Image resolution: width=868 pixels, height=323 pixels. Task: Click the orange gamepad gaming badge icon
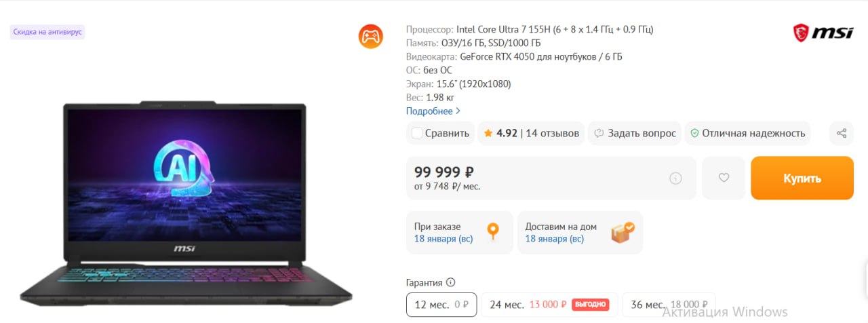pyautogui.click(x=371, y=36)
